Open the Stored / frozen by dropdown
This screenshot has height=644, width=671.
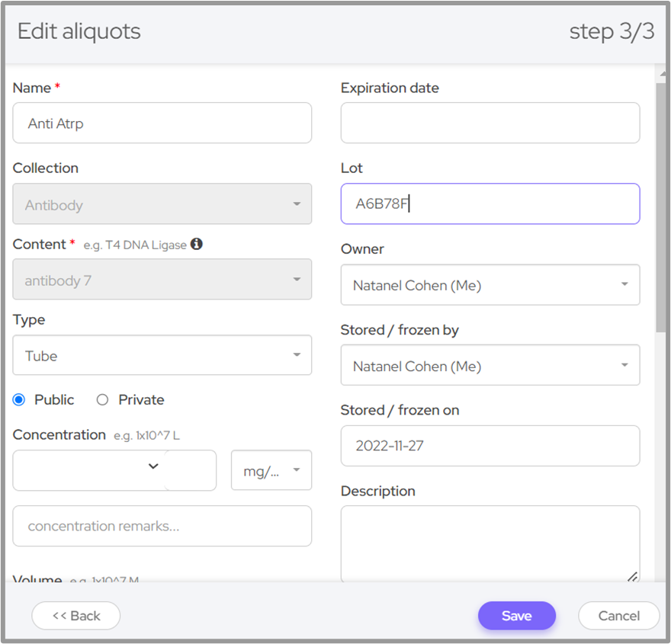(490, 366)
